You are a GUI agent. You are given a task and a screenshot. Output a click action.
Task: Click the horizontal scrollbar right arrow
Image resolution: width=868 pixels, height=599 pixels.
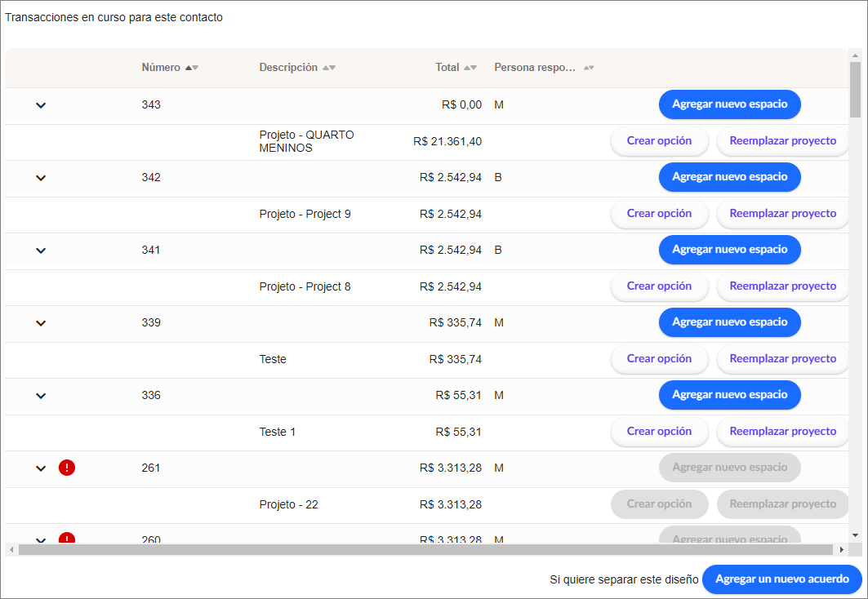(841, 549)
